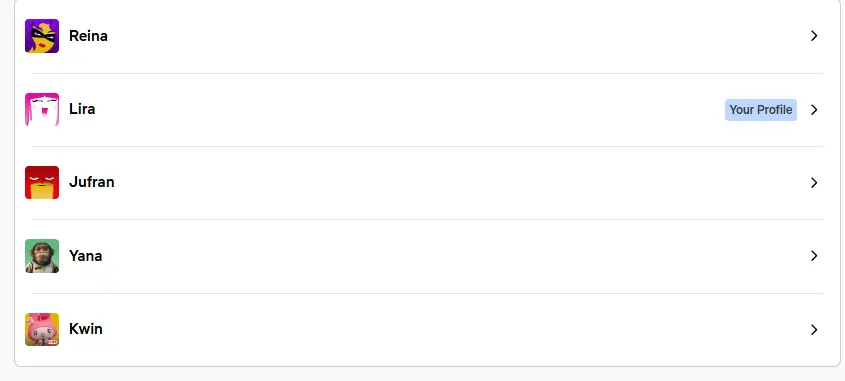Select the Kwin profile name
Screen dimensions: 845x381
click(x=86, y=329)
